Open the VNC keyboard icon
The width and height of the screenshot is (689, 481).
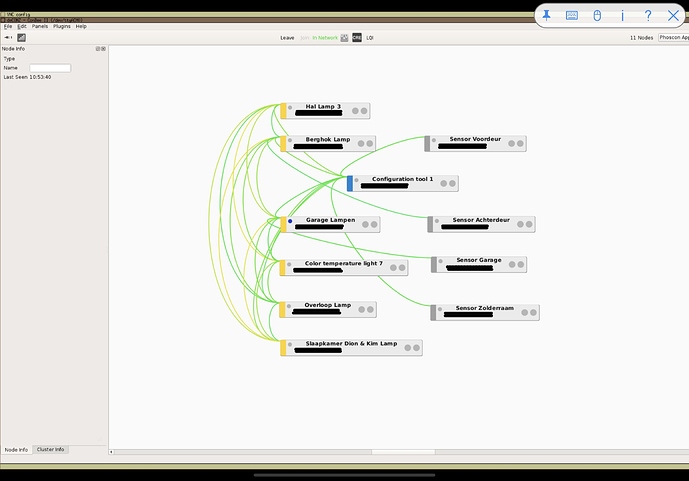click(x=572, y=16)
